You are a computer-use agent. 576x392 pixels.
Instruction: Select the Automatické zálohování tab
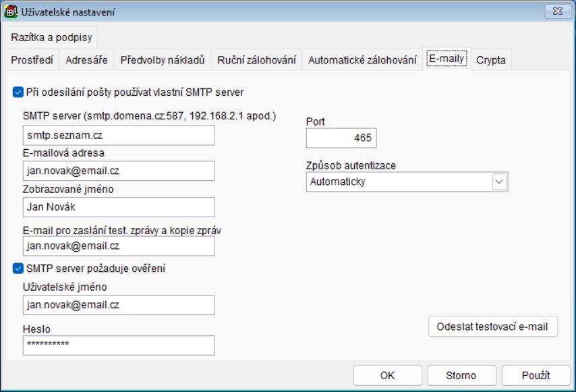pos(362,60)
